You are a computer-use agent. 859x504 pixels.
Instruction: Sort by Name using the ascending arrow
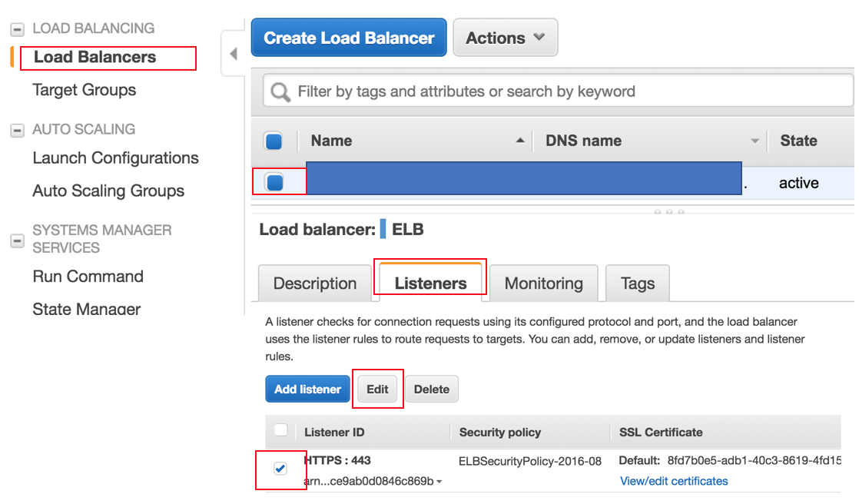[x=520, y=141]
